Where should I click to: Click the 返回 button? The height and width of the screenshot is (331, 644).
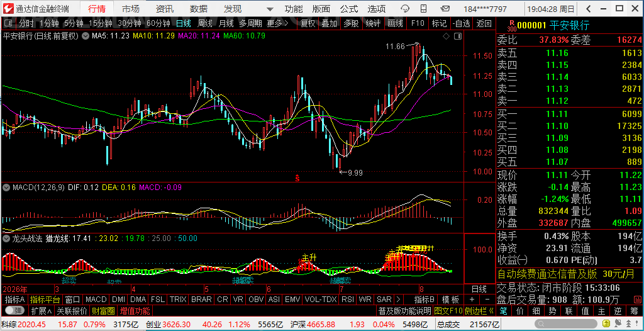[484, 23]
